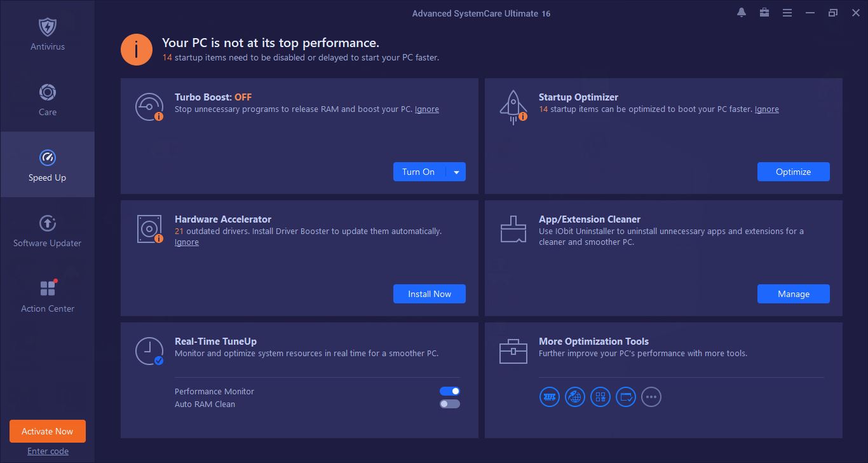Open the window checkmark optimization tool
Image resolution: width=868 pixels, height=463 pixels.
click(x=626, y=397)
